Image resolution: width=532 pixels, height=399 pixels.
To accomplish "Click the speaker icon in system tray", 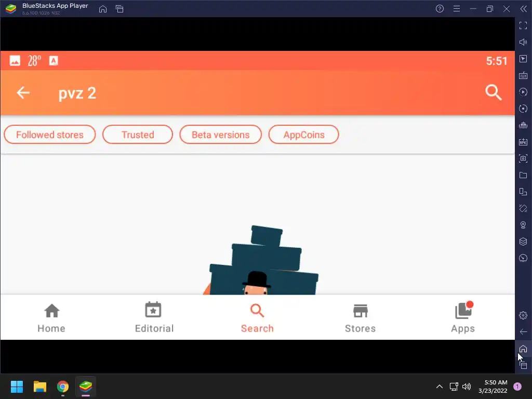I will (467, 387).
